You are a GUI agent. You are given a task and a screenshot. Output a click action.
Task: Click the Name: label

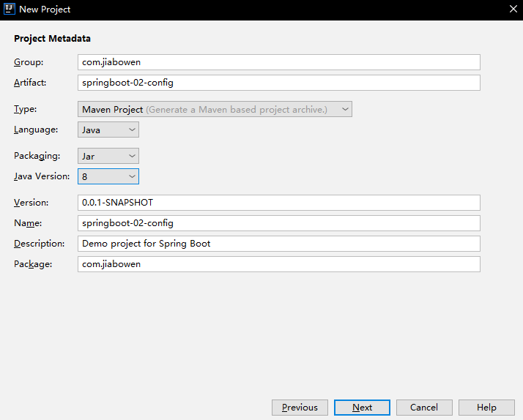click(x=28, y=223)
